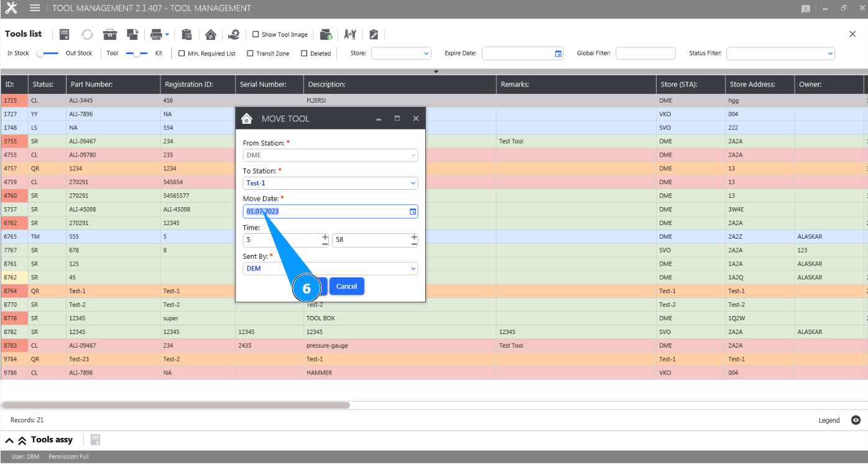This screenshot has height=464, width=868.
Task: Tick the Transit Zone checkbox
Action: (250, 53)
